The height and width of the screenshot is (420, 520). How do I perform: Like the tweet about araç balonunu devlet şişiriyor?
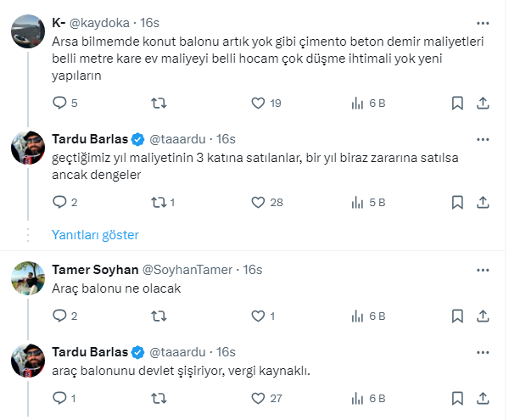tap(260, 397)
